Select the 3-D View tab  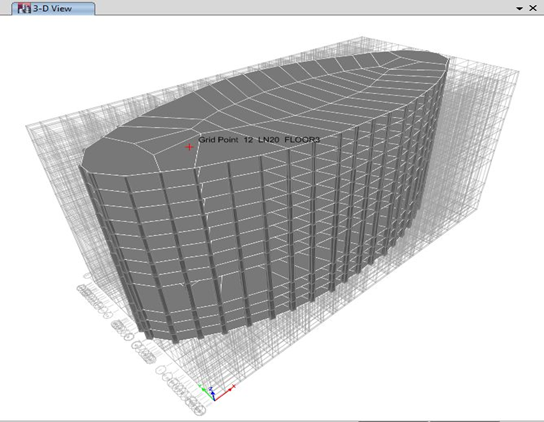[53, 8]
